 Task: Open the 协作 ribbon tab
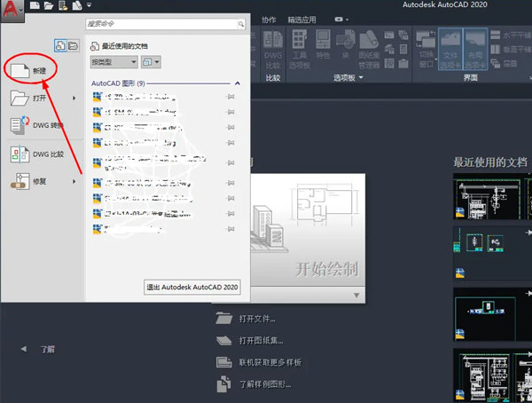tap(270, 19)
